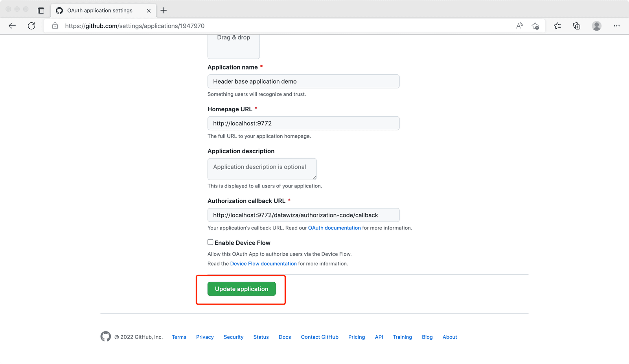Close the OAuth application settings tab
Image resolution: width=629 pixels, height=364 pixels.
point(149,11)
